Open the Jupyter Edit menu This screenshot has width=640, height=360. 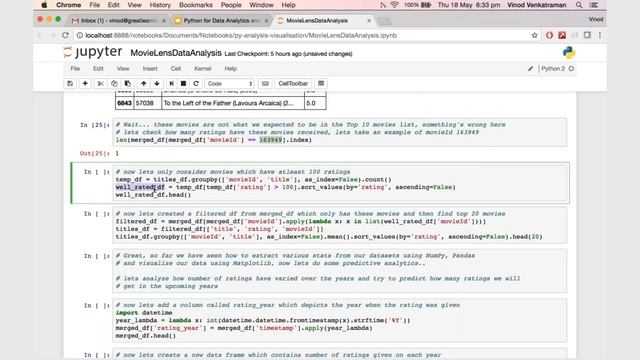98,69
